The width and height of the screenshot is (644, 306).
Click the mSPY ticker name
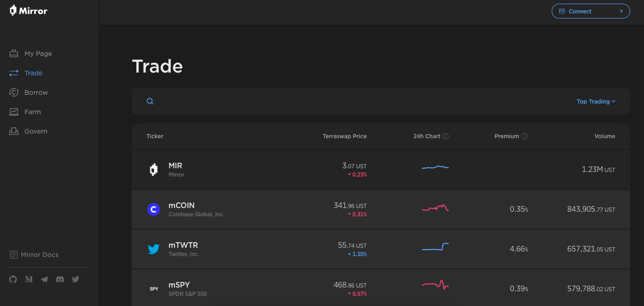[x=179, y=285]
